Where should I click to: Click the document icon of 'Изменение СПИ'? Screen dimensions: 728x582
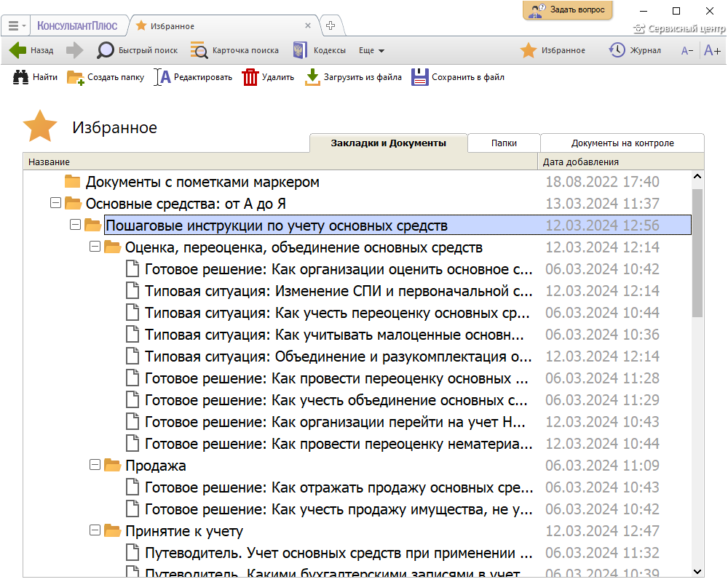click(132, 291)
